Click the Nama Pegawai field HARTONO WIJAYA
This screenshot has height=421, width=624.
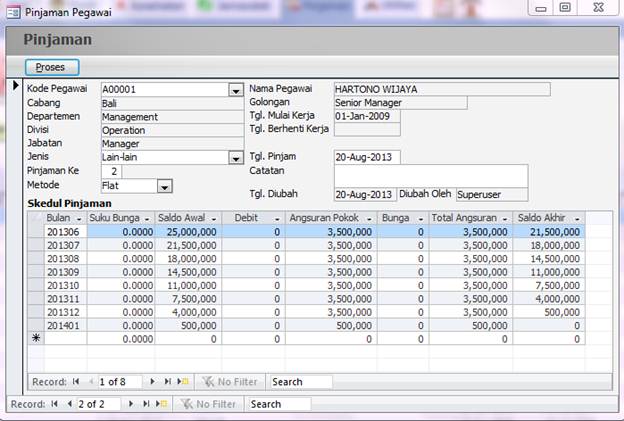tap(442, 90)
